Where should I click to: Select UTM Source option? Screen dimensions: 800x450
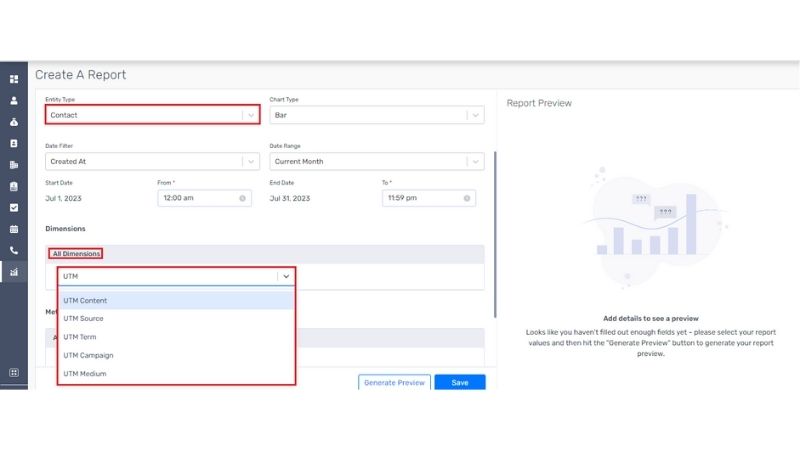pyautogui.click(x=176, y=318)
